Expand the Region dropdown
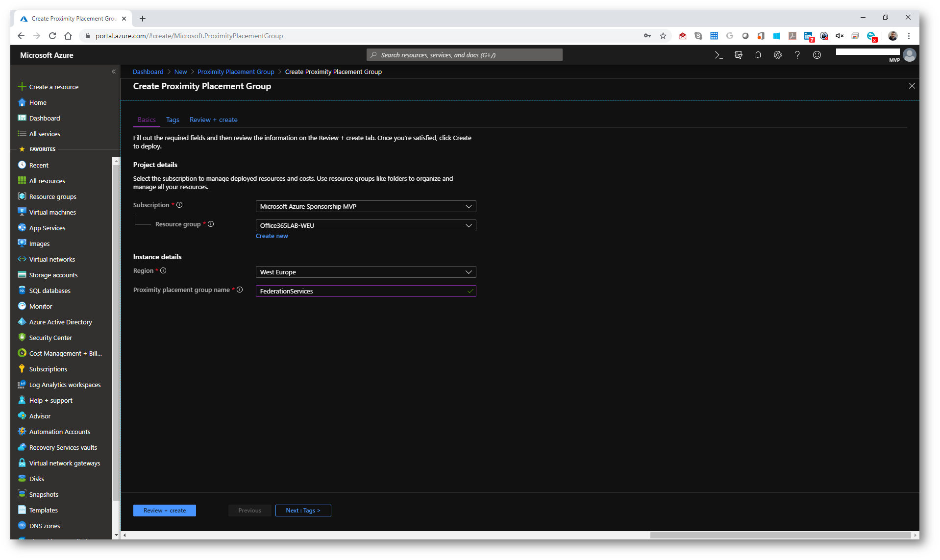Viewport: 940px width, 560px height. [x=366, y=272]
